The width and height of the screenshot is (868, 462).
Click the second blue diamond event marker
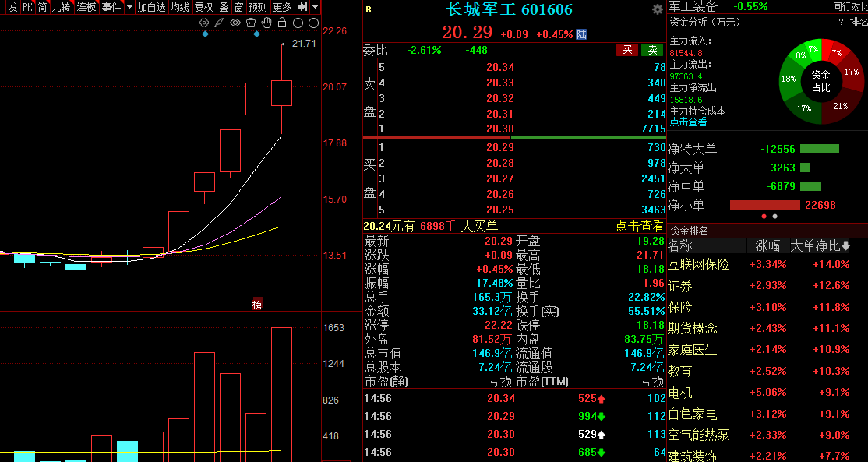coord(256,34)
